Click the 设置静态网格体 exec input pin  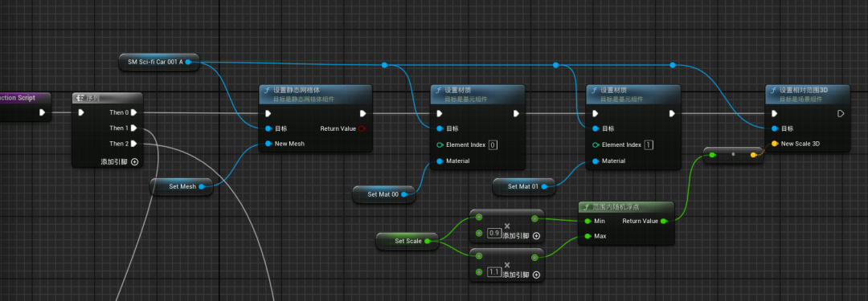point(268,113)
